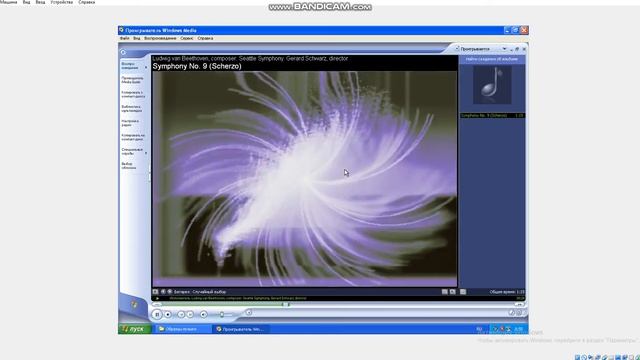This screenshot has width=640, height=360.
Task: Switch to Проигрыватель Windows Media taskbar button
Action: point(241,329)
